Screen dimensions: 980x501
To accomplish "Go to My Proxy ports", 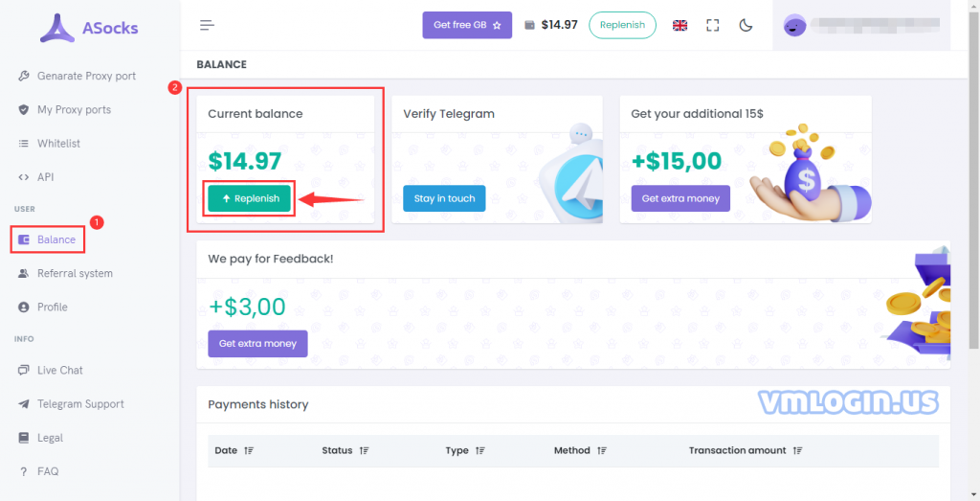I will 74,109.
